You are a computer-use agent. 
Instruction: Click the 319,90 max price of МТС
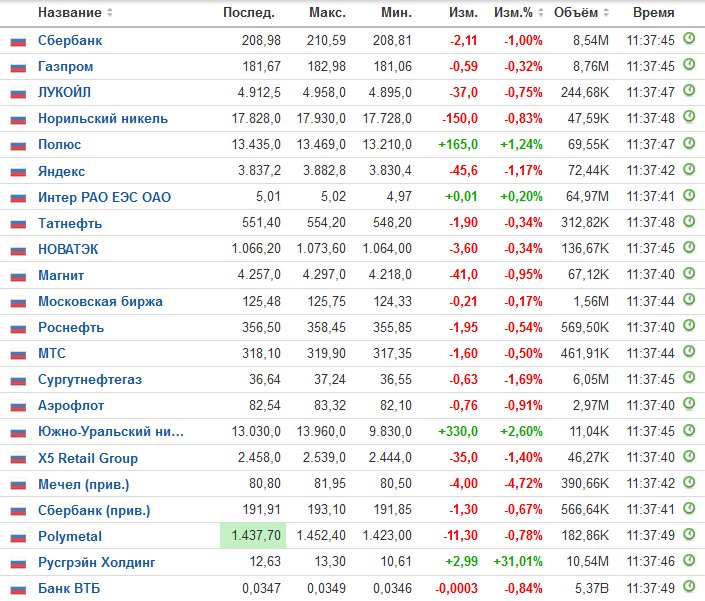326,353
